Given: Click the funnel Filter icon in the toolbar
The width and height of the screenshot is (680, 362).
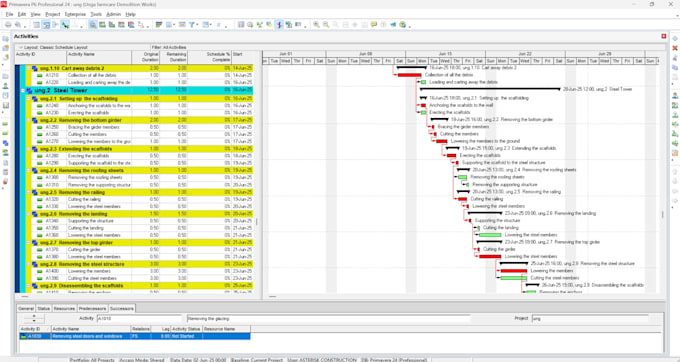Looking at the screenshot, I should (191, 25).
